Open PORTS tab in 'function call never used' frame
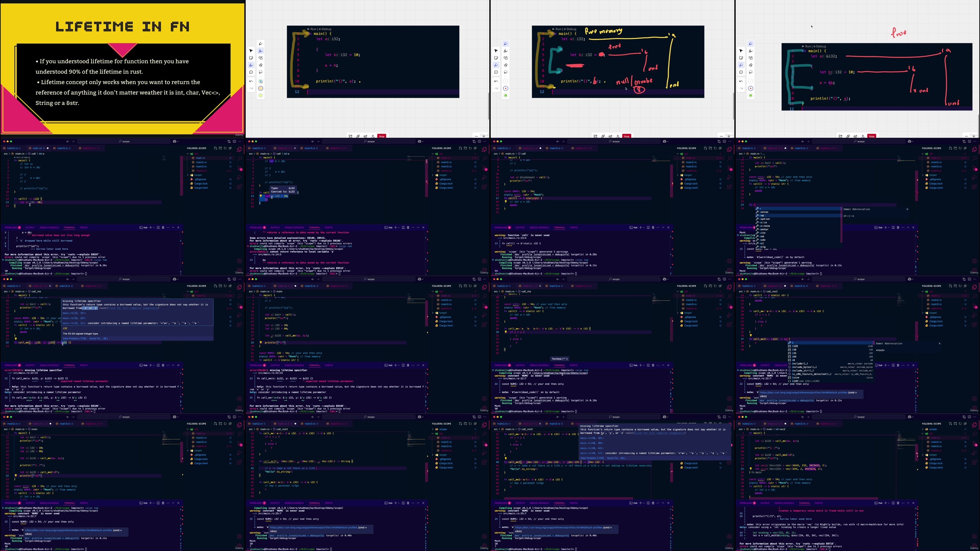 [574, 227]
